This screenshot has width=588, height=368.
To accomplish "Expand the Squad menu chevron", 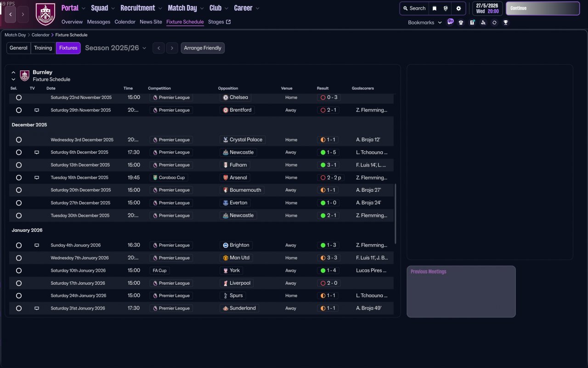I will point(113,8).
